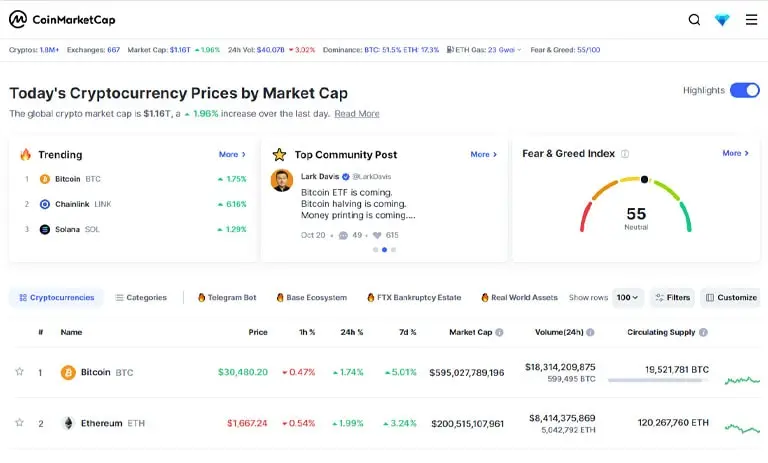Click Ethereum price $1,667.24
Image resolution: width=768 pixels, height=463 pixels.
coord(247,423)
